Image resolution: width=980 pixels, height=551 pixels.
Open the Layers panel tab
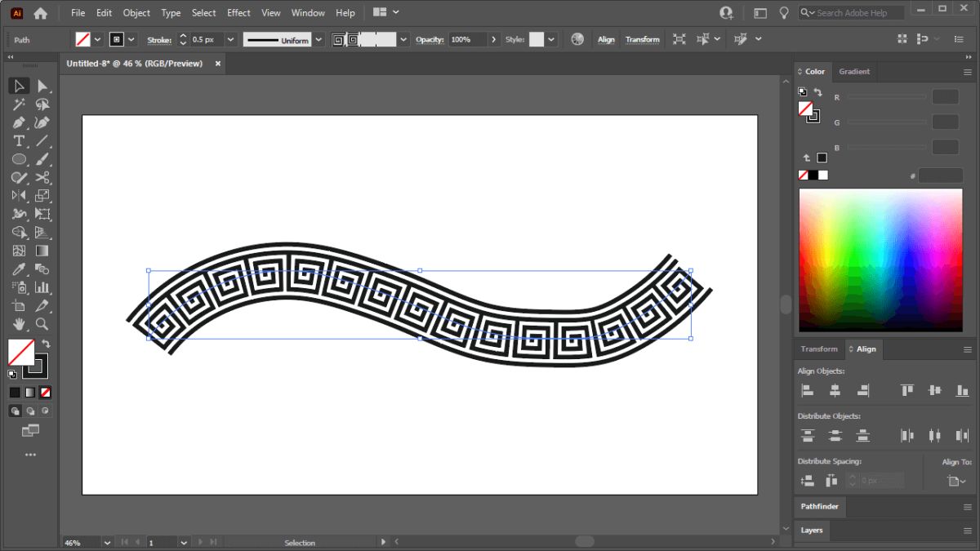[x=812, y=530]
